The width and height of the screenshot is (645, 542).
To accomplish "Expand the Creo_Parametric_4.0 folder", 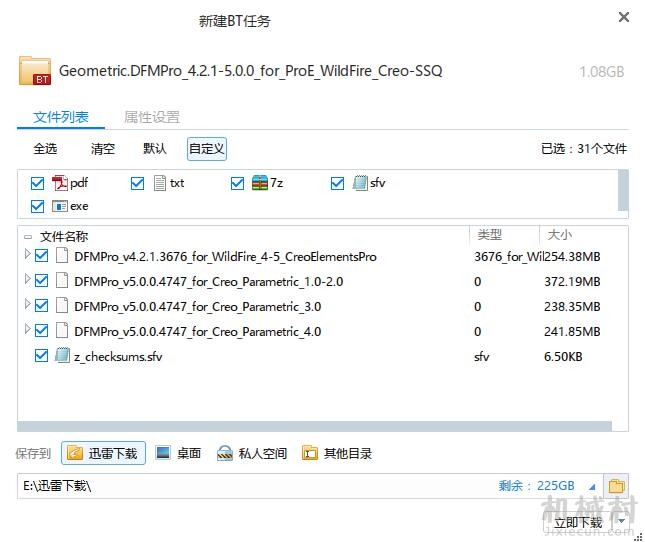I will [27, 329].
